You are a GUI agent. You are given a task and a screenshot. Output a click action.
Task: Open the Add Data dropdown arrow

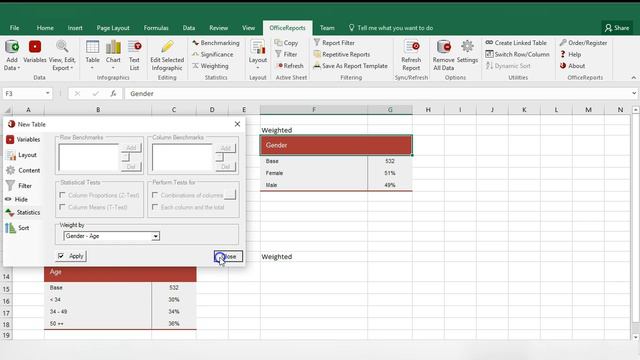pyautogui.click(x=19, y=68)
